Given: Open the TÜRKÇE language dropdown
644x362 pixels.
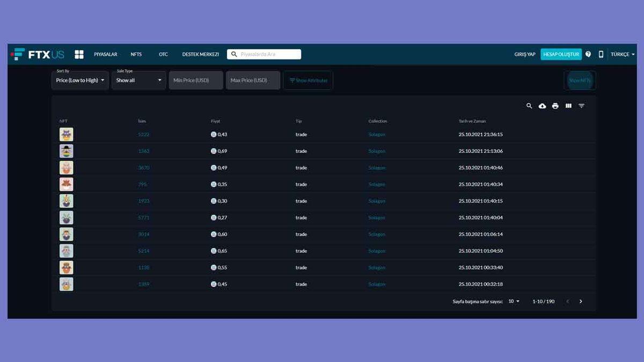Looking at the screenshot, I should tap(623, 54).
